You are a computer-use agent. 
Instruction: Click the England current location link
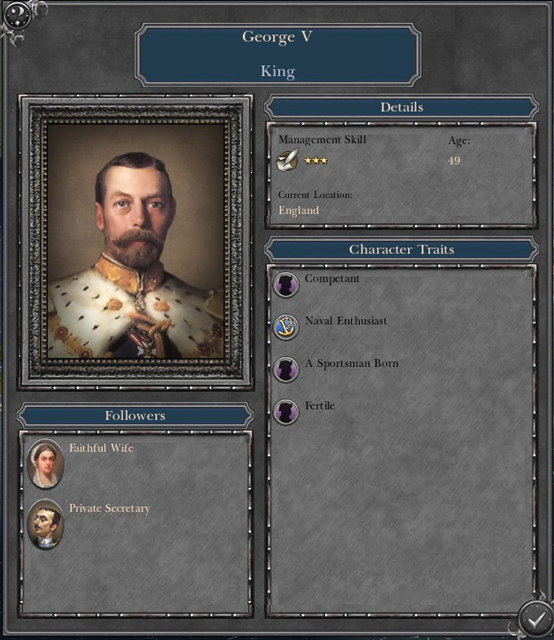[299, 211]
